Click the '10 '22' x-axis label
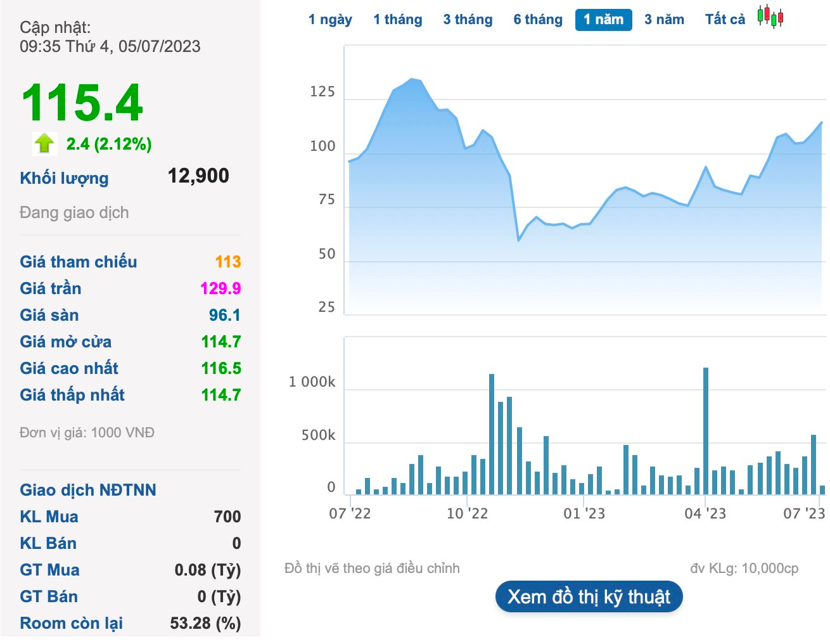Image resolution: width=830 pixels, height=644 pixels. click(468, 513)
